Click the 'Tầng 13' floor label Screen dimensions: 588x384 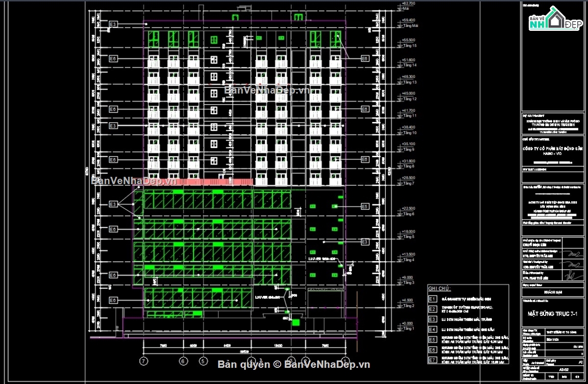(409, 82)
